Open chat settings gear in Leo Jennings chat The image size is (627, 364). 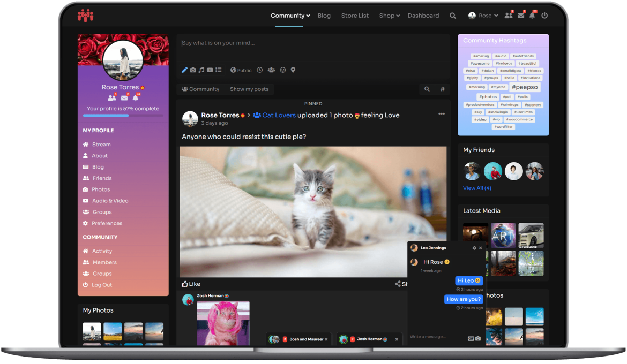point(474,248)
